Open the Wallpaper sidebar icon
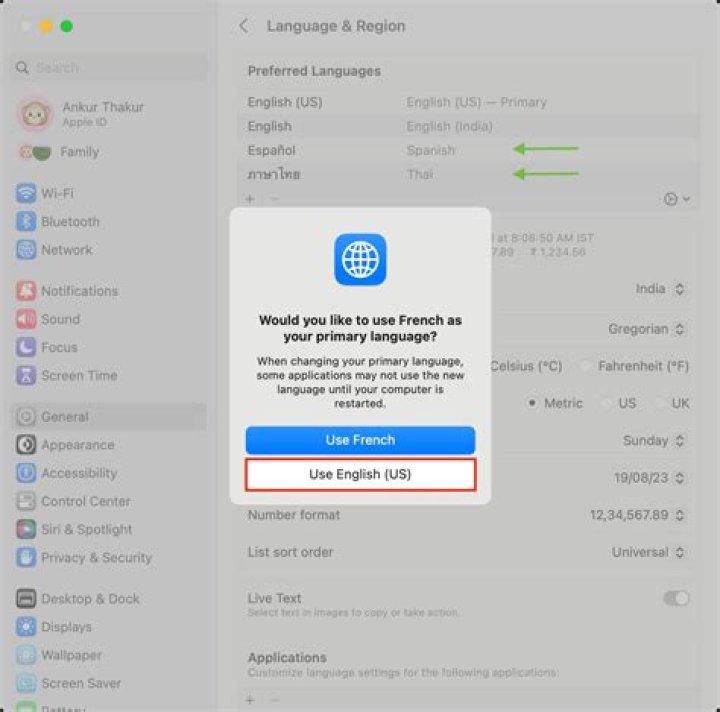This screenshot has height=712, width=720. tap(26, 655)
